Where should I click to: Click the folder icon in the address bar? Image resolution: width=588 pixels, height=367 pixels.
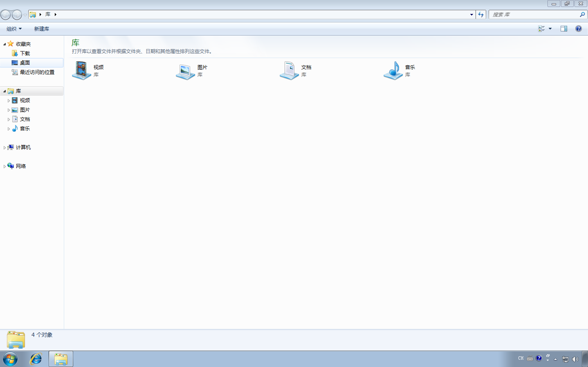tap(33, 15)
